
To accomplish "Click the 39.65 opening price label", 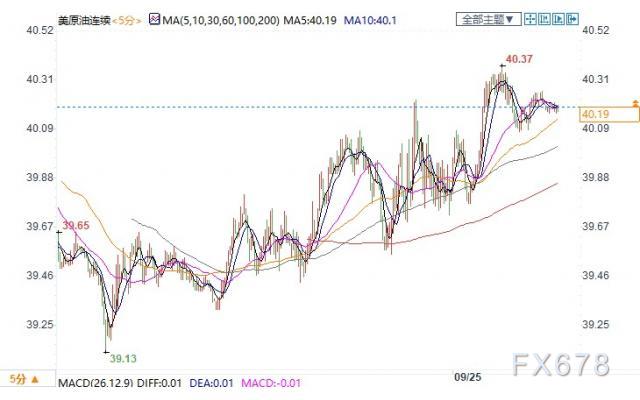I will tap(76, 225).
